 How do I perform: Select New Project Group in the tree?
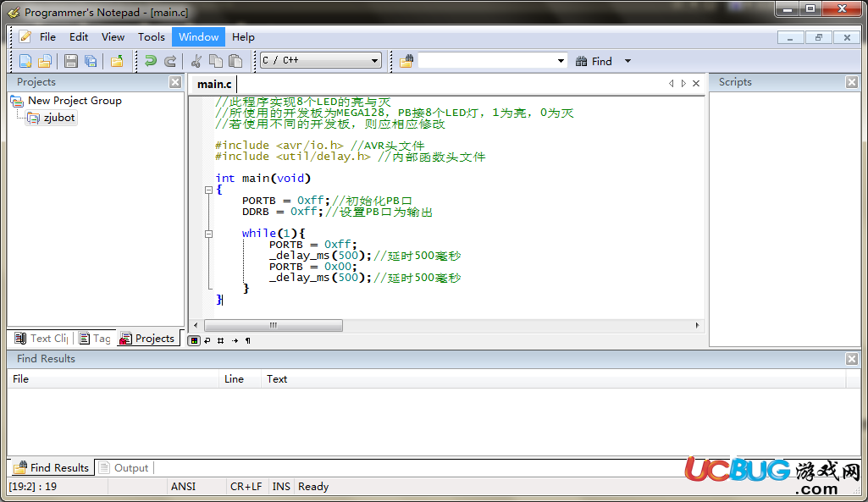(75, 101)
